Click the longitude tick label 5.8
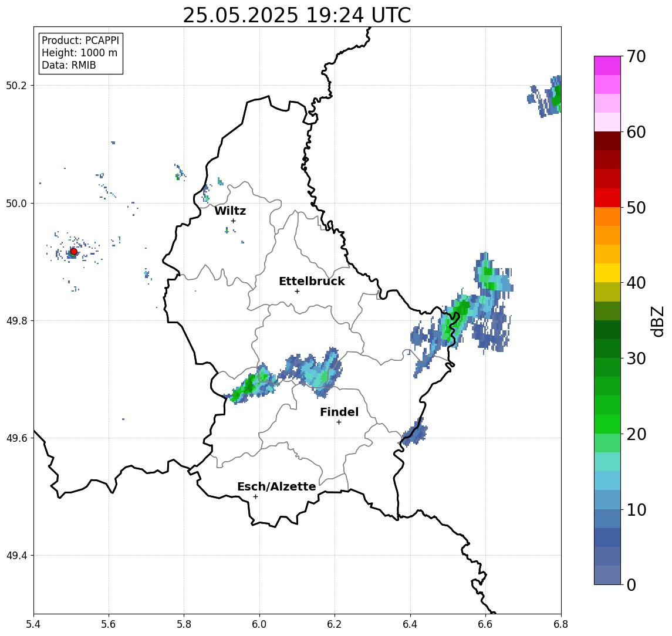The width and height of the screenshot is (672, 636). click(x=184, y=624)
